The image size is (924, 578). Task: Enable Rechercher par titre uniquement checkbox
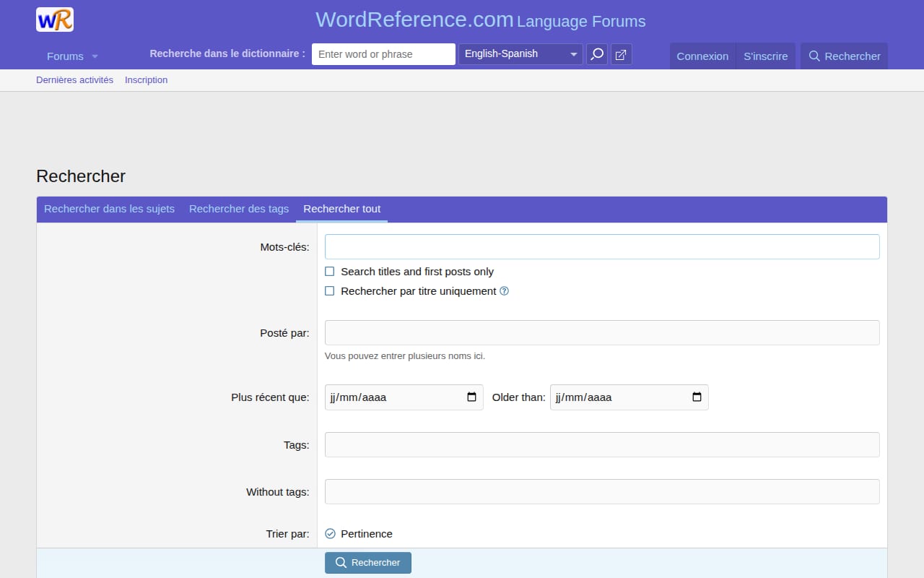click(330, 291)
